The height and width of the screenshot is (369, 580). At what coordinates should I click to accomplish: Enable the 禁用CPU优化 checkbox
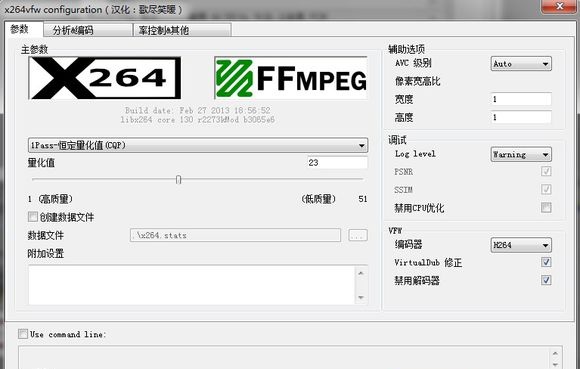[x=546, y=207]
